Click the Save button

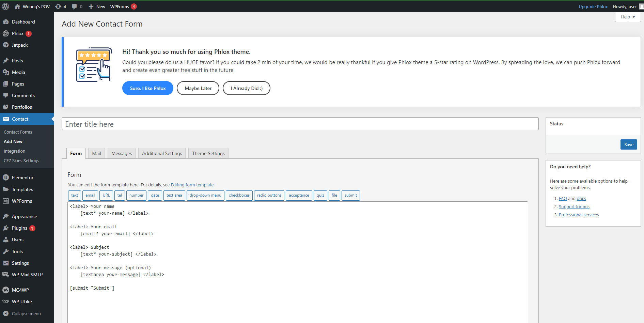629,144
